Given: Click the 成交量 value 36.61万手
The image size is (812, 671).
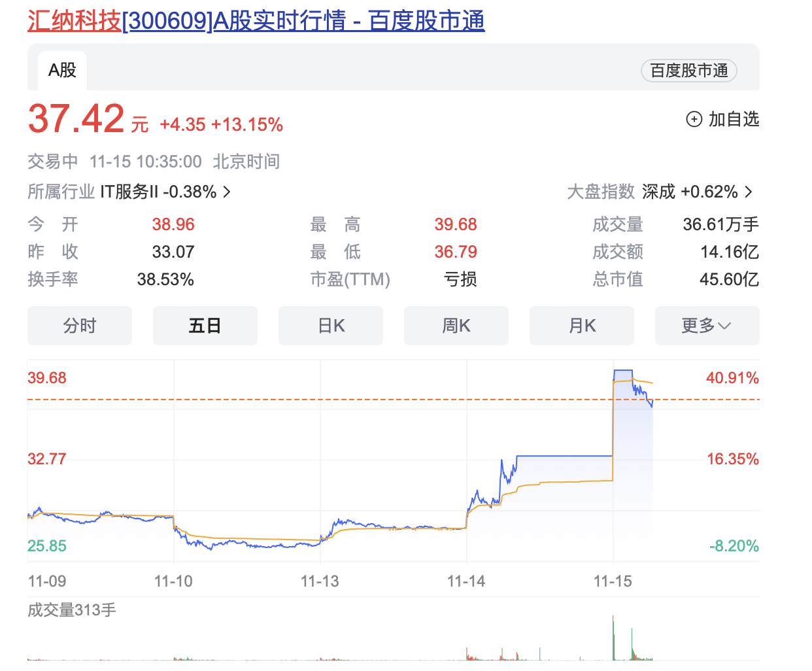Looking at the screenshot, I should [x=721, y=224].
